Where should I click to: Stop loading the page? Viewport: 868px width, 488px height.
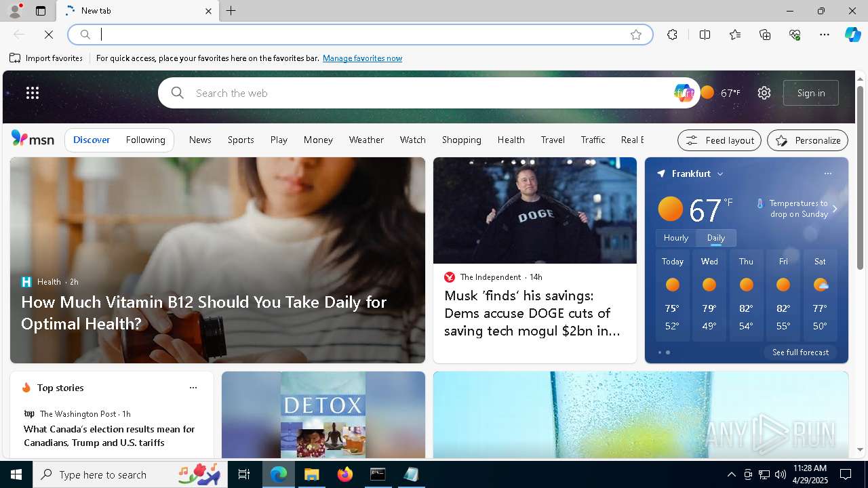(x=49, y=35)
